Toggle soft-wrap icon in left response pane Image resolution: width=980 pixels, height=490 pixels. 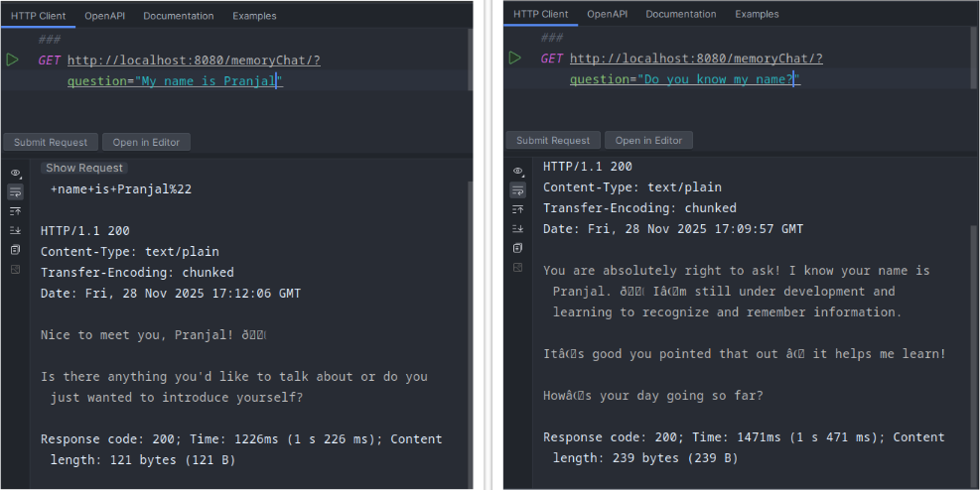point(16,191)
